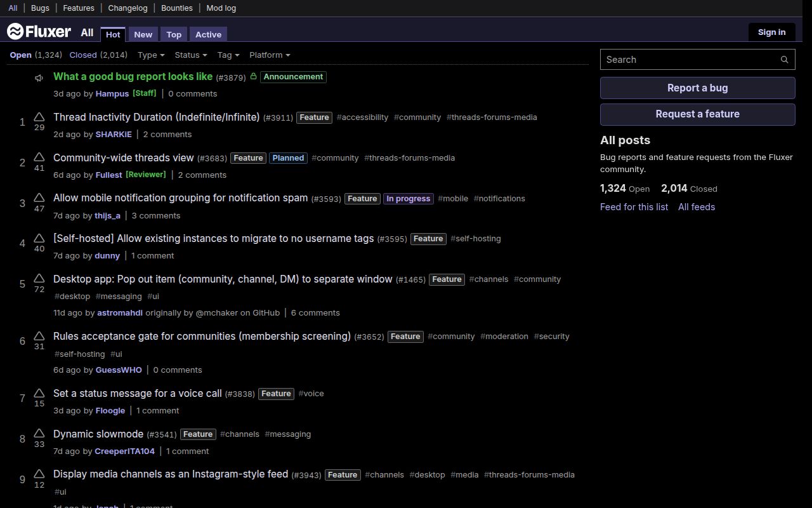The height and width of the screenshot is (508, 812).
Task: Open 6 comments on Desktop app post
Action: pos(315,312)
